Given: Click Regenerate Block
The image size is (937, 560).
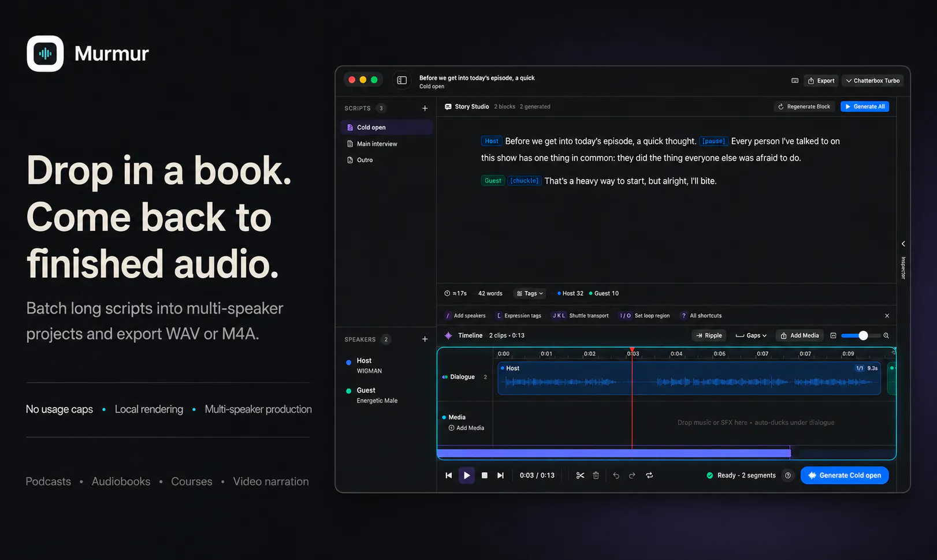Looking at the screenshot, I should (x=804, y=107).
